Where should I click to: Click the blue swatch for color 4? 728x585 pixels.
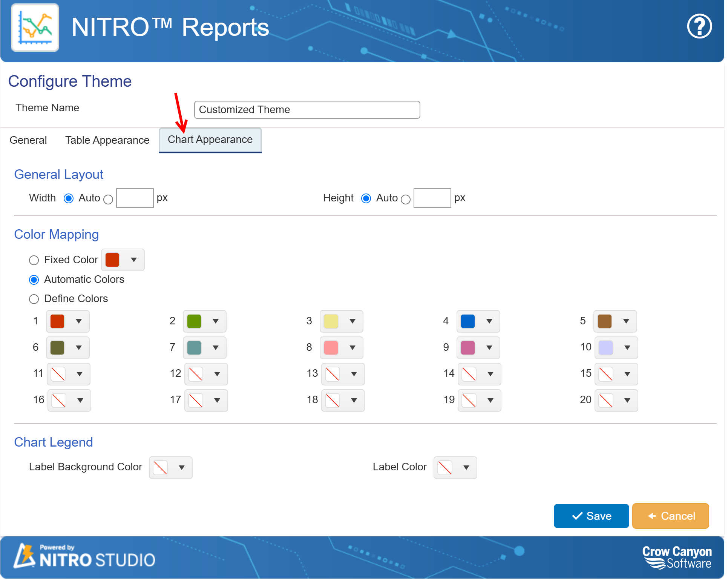click(x=467, y=321)
